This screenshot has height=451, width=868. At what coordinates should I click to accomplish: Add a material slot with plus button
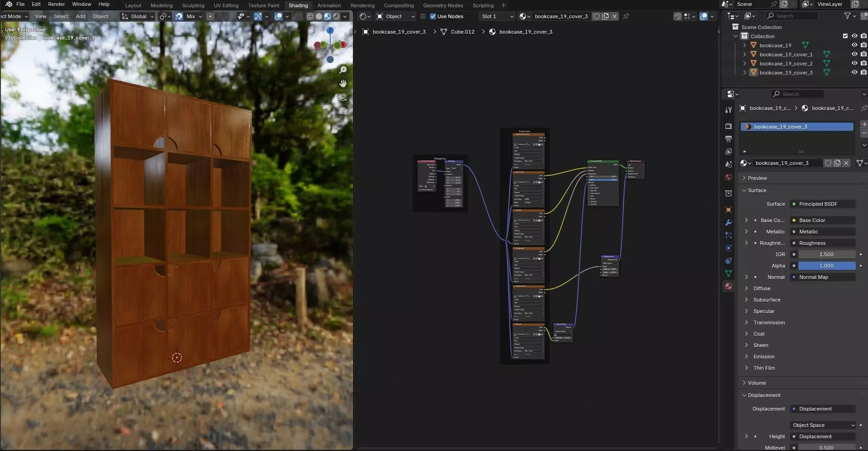[x=864, y=124]
